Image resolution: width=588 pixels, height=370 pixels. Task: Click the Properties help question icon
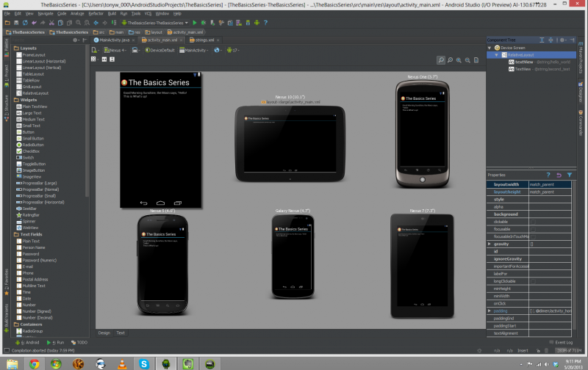click(x=548, y=175)
